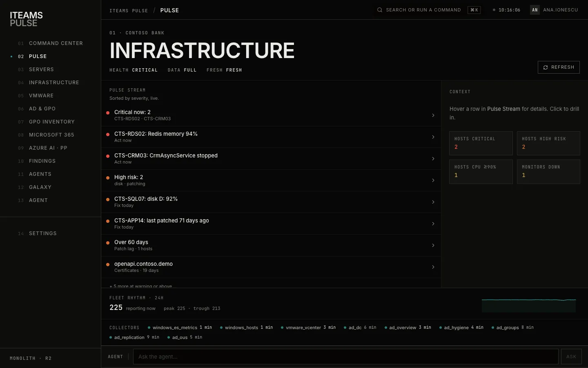Click the ITEAMS PULSE breadcrumb link
This screenshot has height=368, width=588.
pyautogui.click(x=129, y=11)
